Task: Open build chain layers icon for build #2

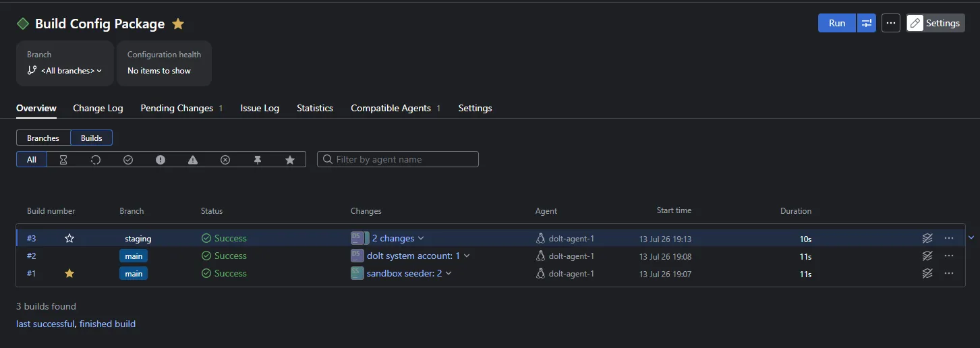Action: click(x=927, y=256)
